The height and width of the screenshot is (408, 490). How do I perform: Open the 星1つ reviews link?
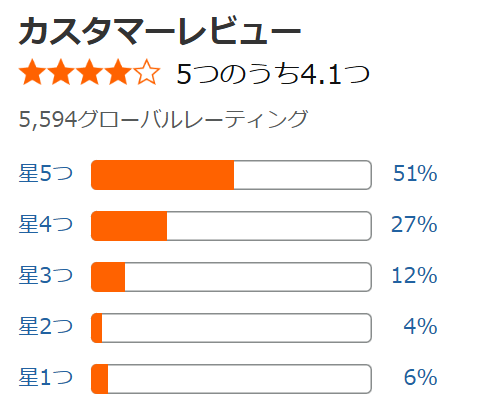point(46,377)
